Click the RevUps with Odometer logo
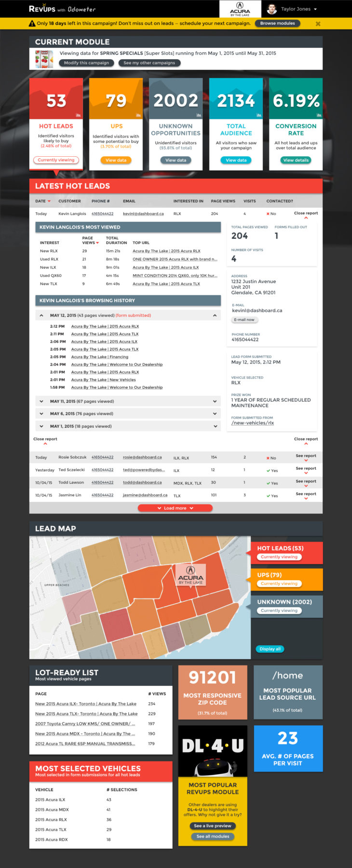This screenshot has height=868, width=352. point(62,9)
